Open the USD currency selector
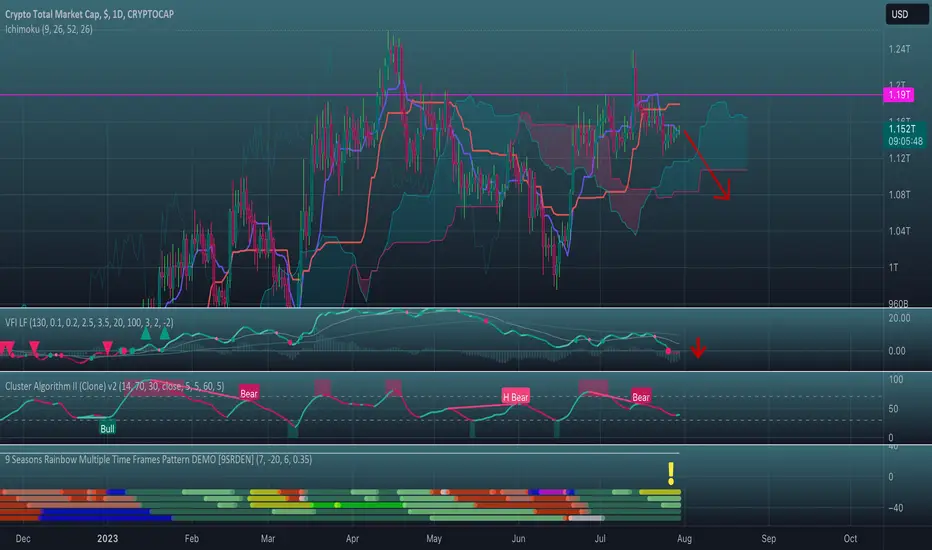 pyautogui.click(x=906, y=14)
